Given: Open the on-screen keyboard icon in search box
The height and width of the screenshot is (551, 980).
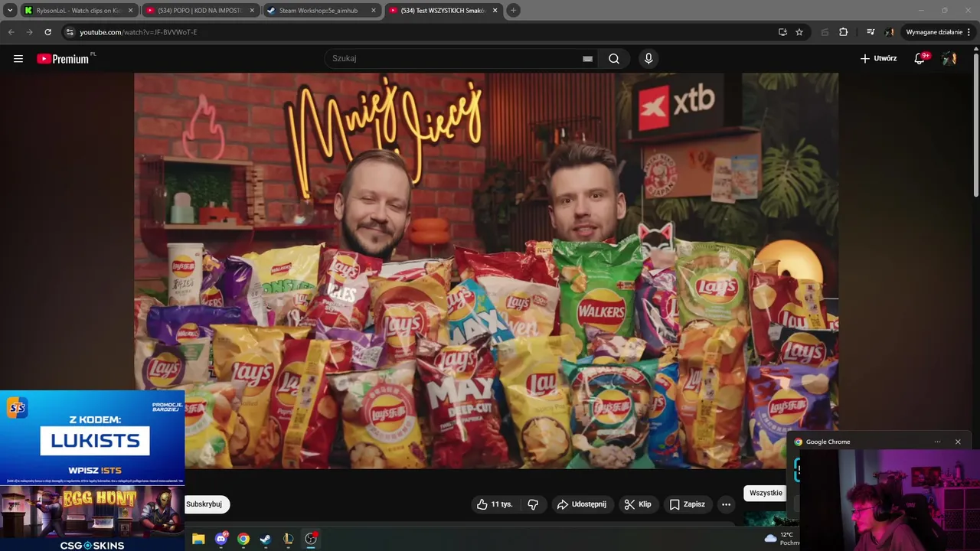Looking at the screenshot, I should tap(587, 58).
